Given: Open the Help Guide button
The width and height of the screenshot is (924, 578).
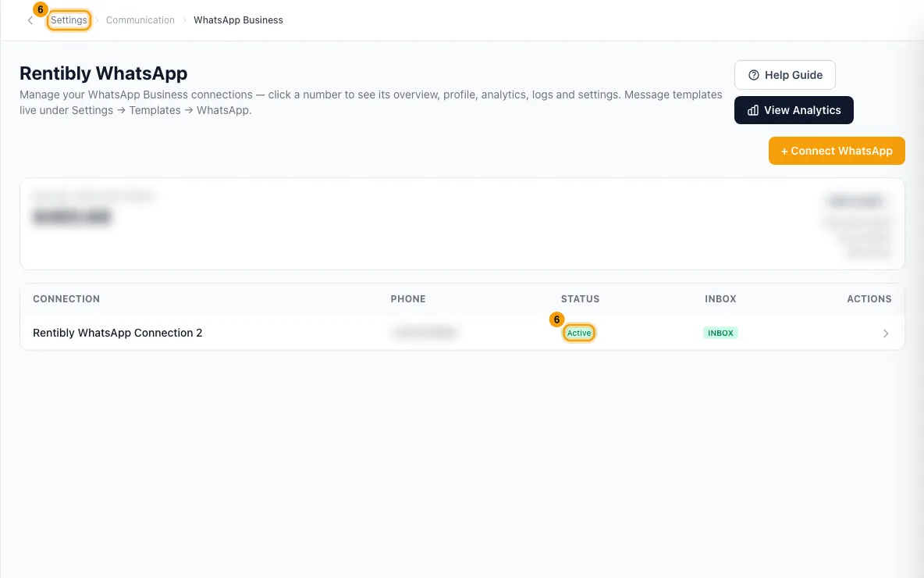Looking at the screenshot, I should 785,75.
